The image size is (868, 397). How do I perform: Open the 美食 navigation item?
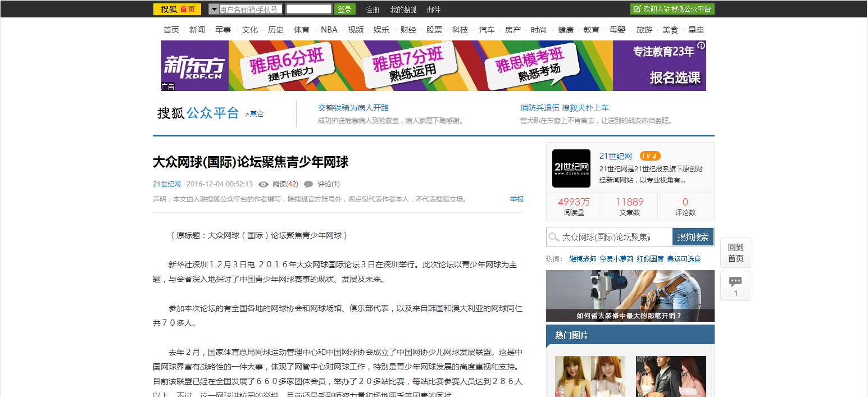tap(670, 30)
